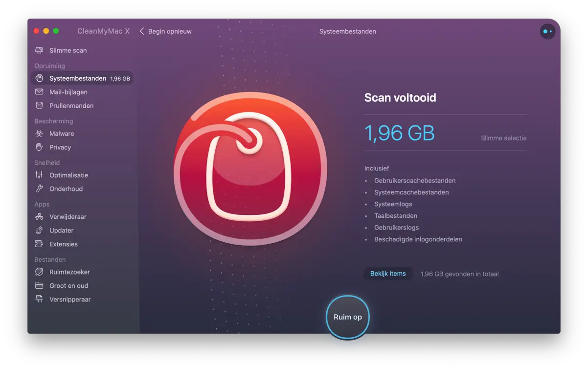Click Taalbestanden list entry
This screenshot has height=370, width=588.
pyautogui.click(x=396, y=216)
